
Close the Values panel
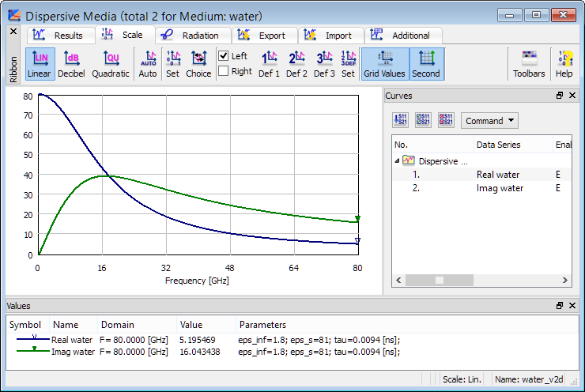pyautogui.click(x=572, y=306)
